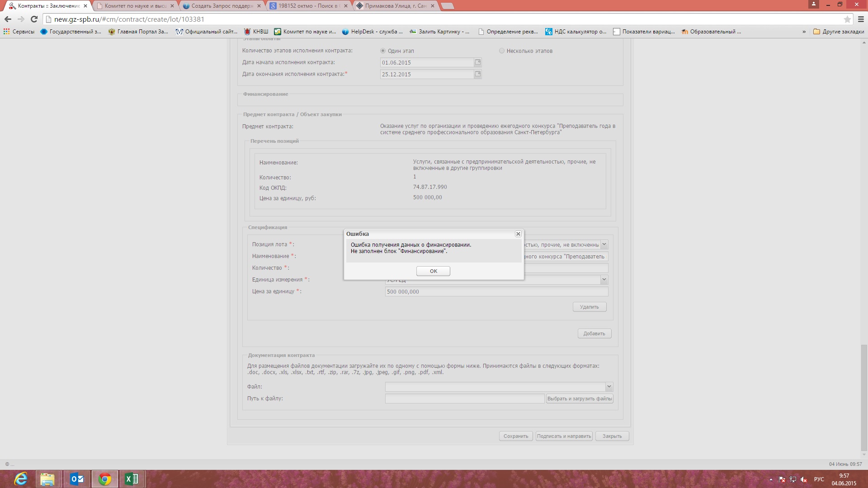This screenshot has height=488, width=868.
Task: Click the Сохранить button
Action: click(516, 436)
